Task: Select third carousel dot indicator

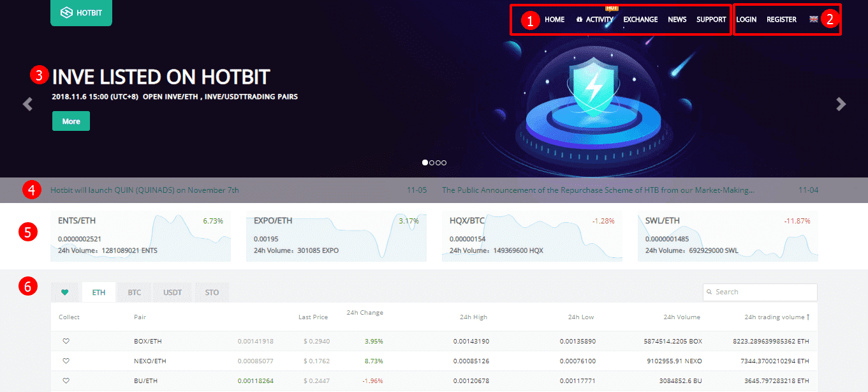Action: point(438,163)
